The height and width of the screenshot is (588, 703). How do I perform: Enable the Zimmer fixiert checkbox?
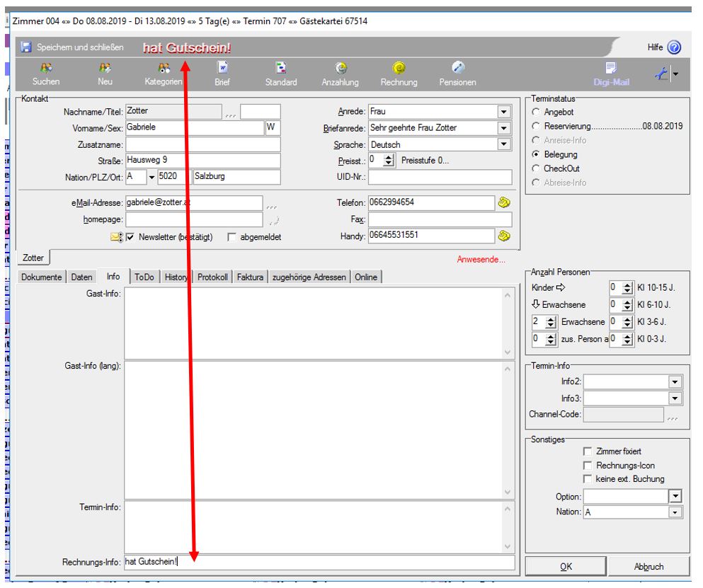588,451
